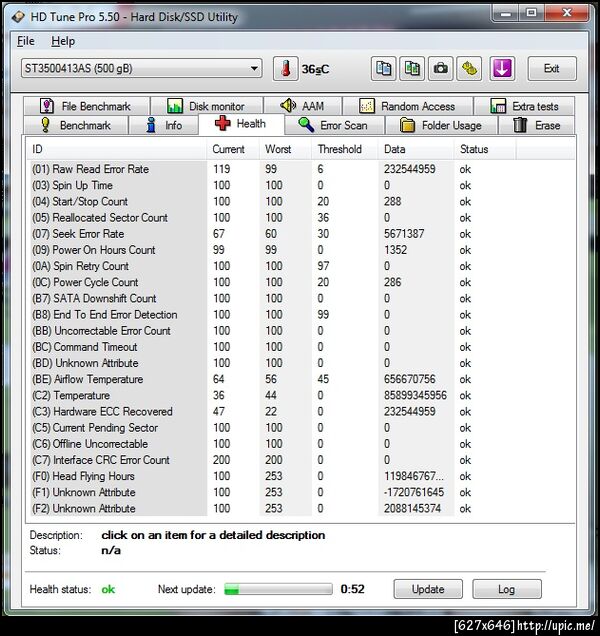Select the (C5) Current Pending Sector row
Image resolution: width=600 pixels, height=636 pixels.
pyautogui.click(x=300, y=428)
